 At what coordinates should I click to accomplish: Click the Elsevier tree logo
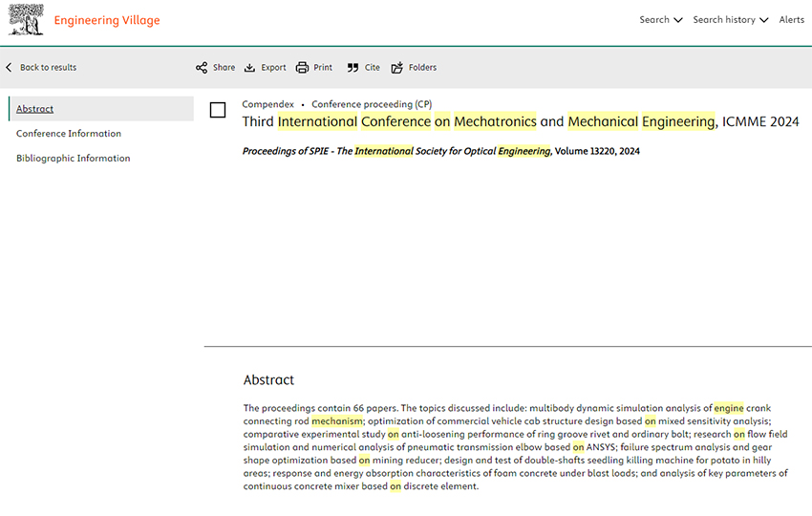pyautogui.click(x=26, y=20)
